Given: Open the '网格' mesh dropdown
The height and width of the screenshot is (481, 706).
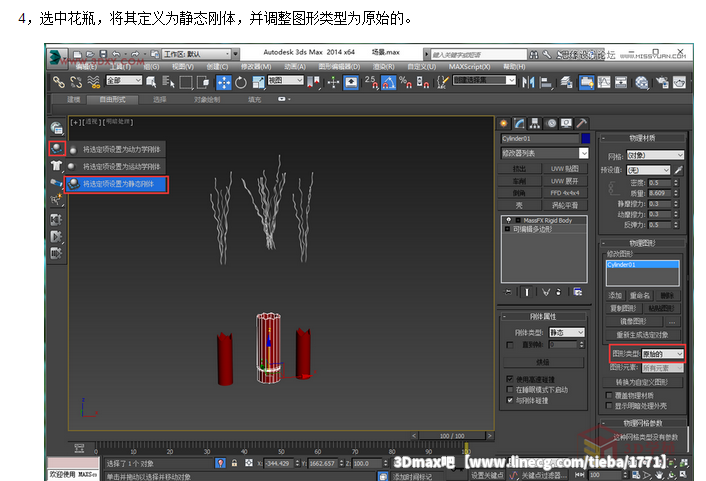Looking at the screenshot, I should tap(656, 155).
